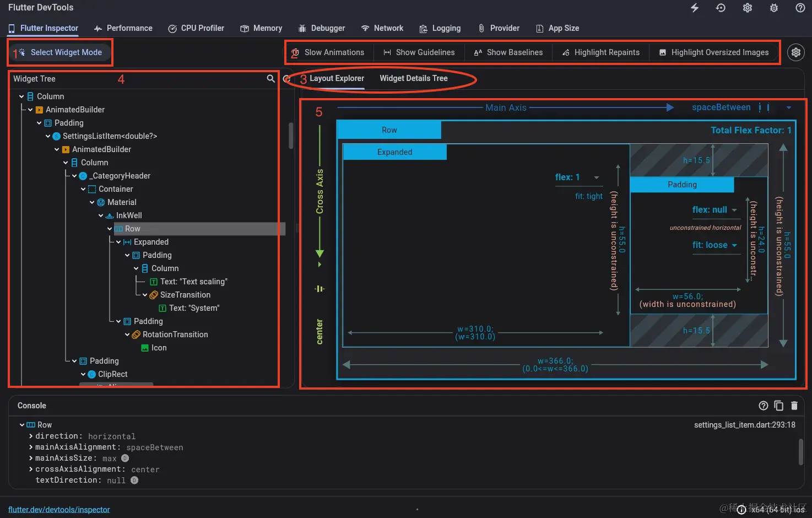Select the Material widget node
The image size is (812, 518).
point(116,202)
